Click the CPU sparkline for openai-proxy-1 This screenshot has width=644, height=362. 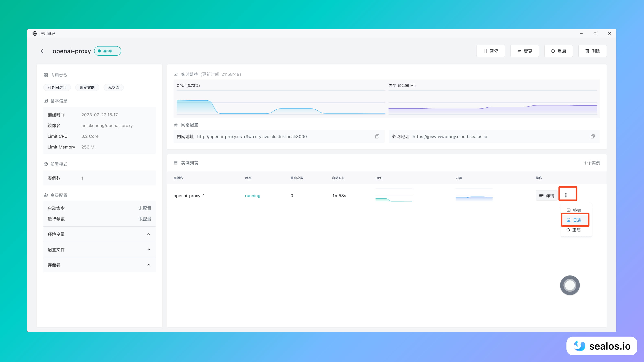[x=394, y=195]
